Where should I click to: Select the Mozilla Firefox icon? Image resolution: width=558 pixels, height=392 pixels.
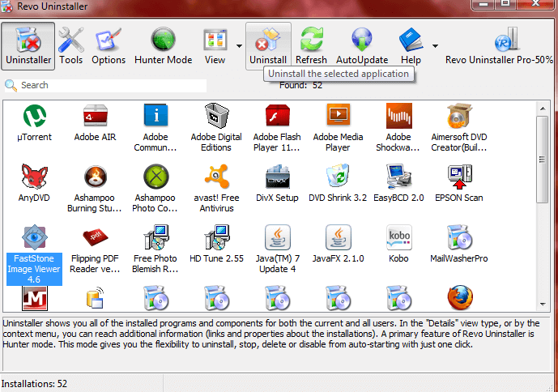pos(460,298)
